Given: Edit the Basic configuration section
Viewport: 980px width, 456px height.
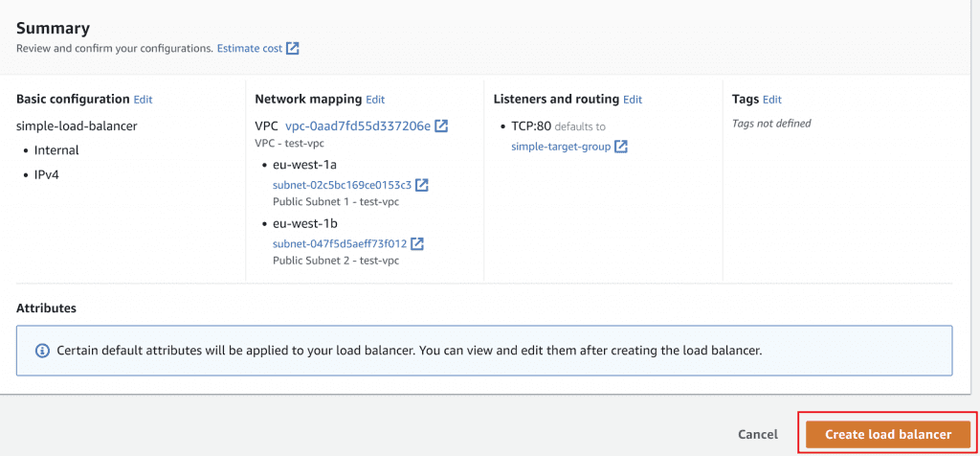Looking at the screenshot, I should tap(143, 99).
